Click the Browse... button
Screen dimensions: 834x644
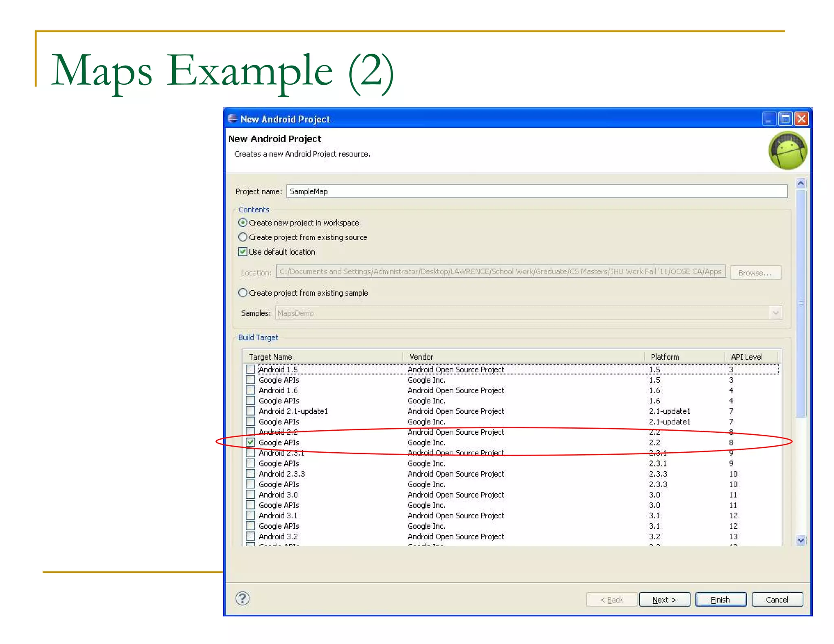755,273
